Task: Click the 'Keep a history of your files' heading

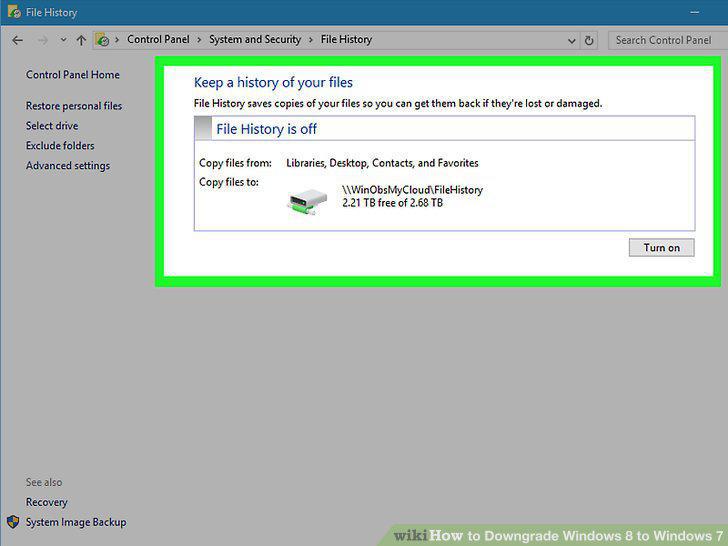Action: pos(273,82)
